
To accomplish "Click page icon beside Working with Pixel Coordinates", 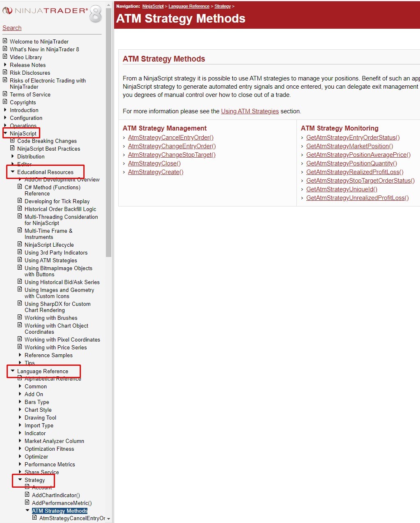I will click(20, 339).
